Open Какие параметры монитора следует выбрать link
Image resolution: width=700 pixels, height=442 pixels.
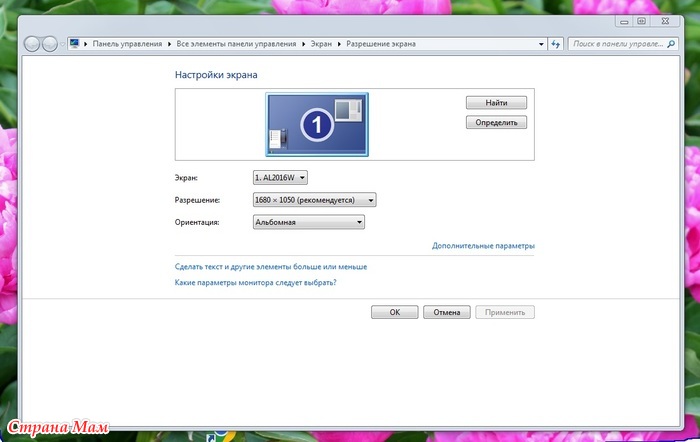[255, 283]
